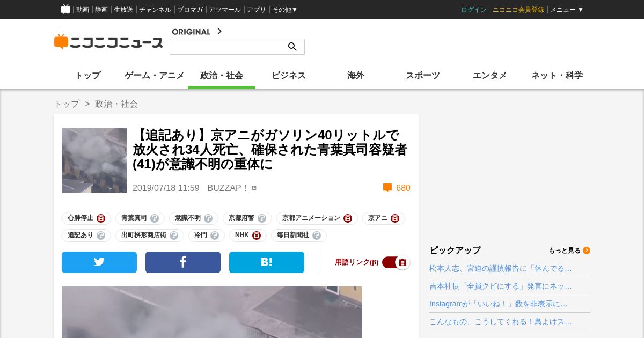Screen dimensions: 644x338
Task: Click the 青葉真司 tag label
Action: (134, 218)
